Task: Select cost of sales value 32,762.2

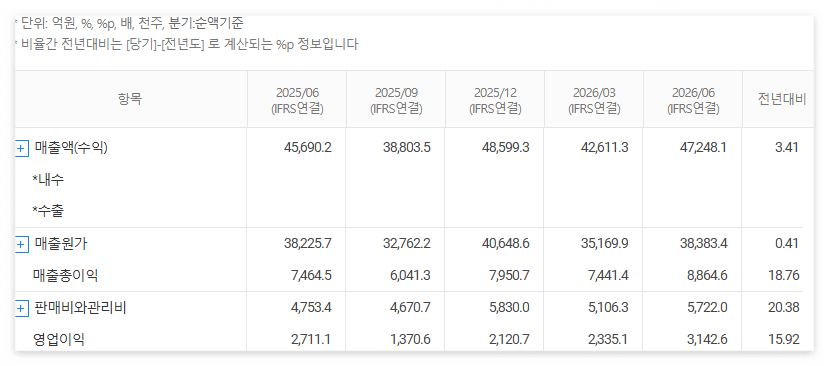Action: point(407,244)
